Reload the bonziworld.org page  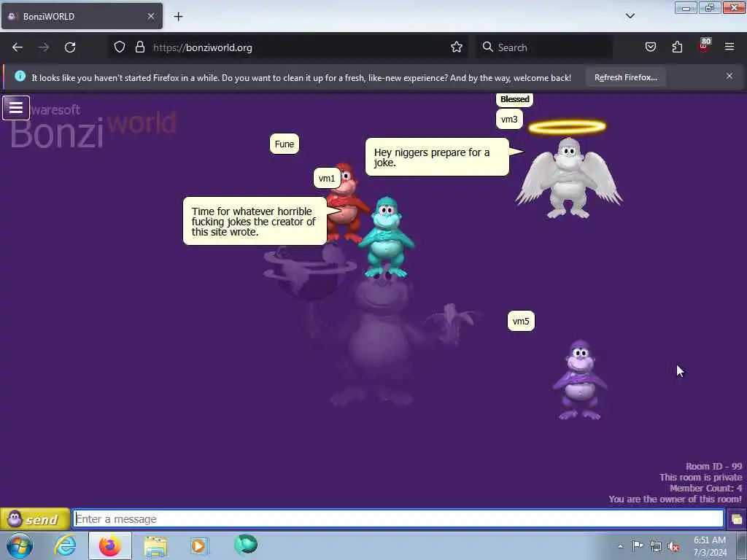70,47
